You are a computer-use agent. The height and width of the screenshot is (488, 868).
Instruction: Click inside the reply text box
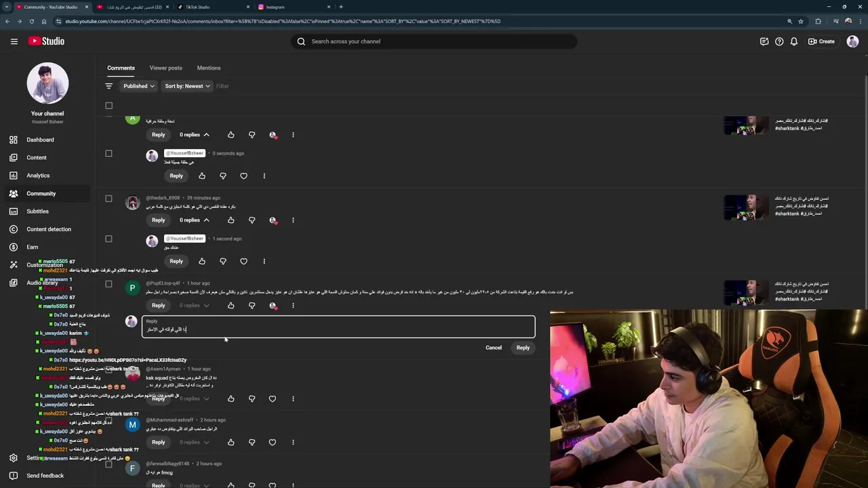click(338, 327)
